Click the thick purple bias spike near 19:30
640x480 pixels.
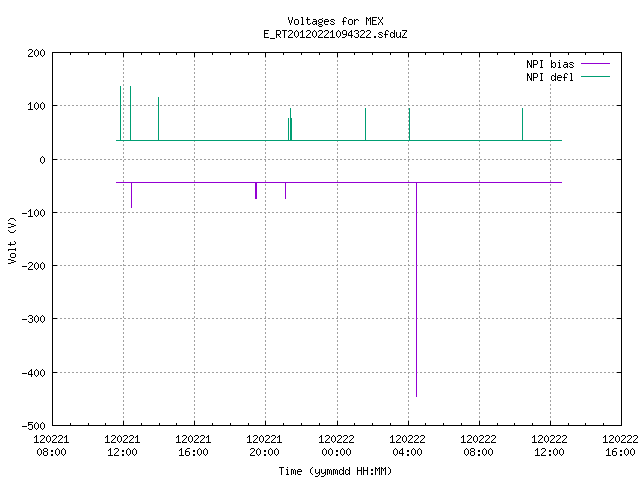pos(256,191)
